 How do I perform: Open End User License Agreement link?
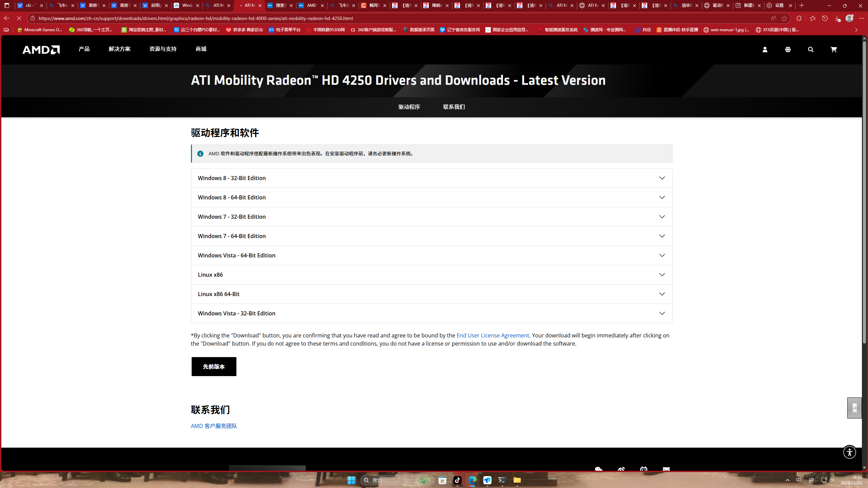pyautogui.click(x=493, y=335)
